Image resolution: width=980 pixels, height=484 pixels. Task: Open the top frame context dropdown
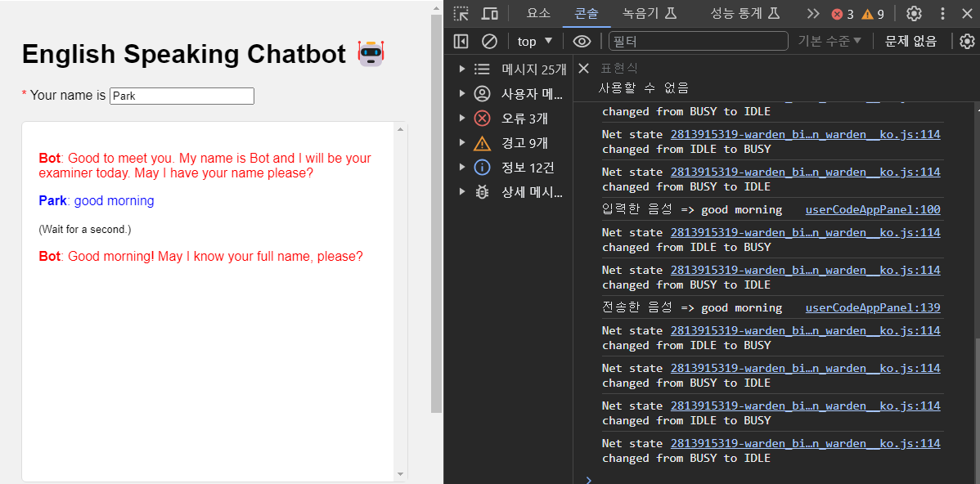coord(535,41)
